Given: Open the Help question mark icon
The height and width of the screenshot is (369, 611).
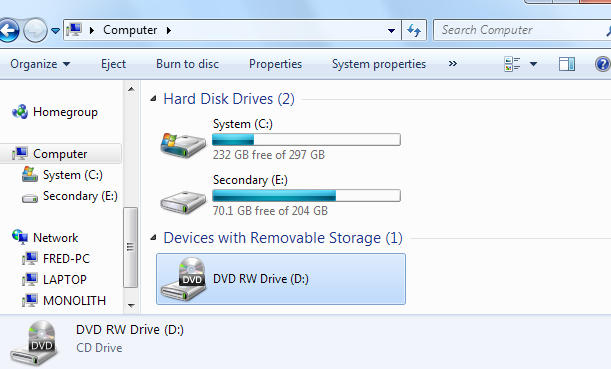Looking at the screenshot, I should pos(603,64).
